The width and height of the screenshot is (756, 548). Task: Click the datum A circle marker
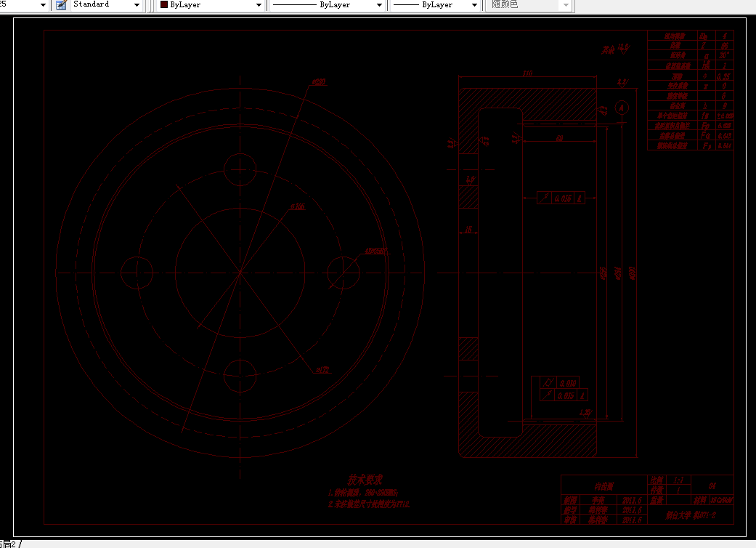622,108
